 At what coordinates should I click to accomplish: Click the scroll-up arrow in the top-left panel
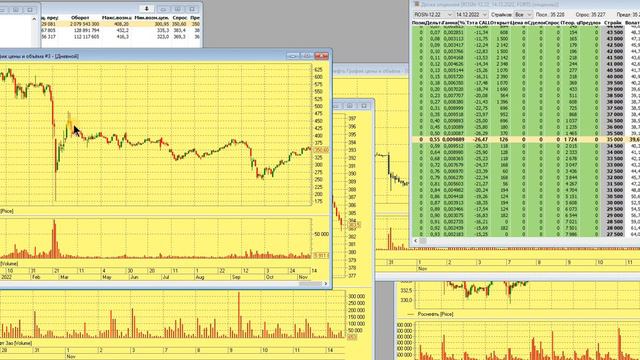tap(34, 19)
